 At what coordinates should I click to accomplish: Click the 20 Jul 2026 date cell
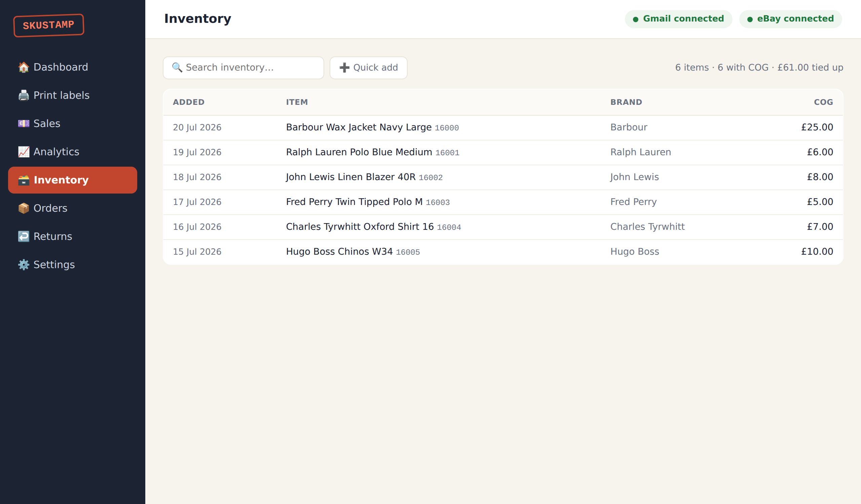click(197, 128)
